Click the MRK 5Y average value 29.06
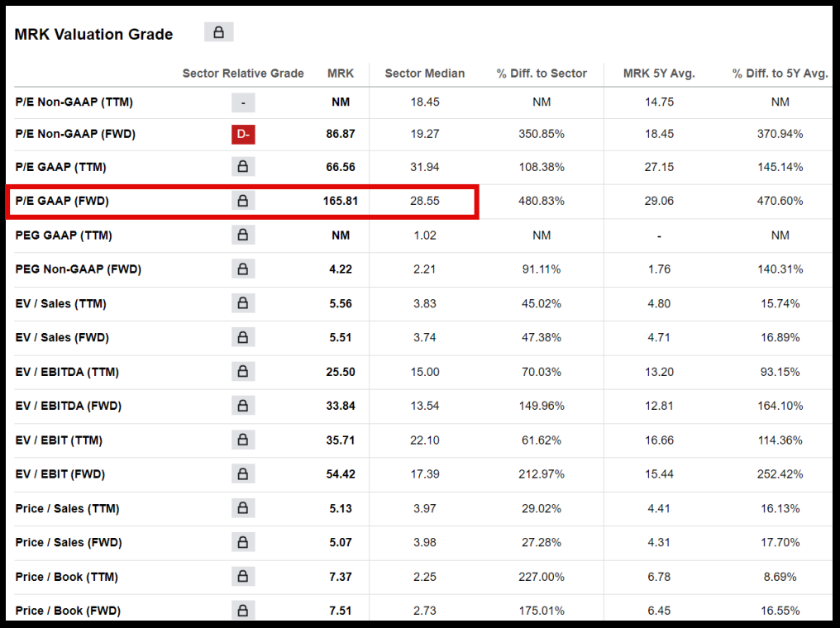 [x=659, y=201]
